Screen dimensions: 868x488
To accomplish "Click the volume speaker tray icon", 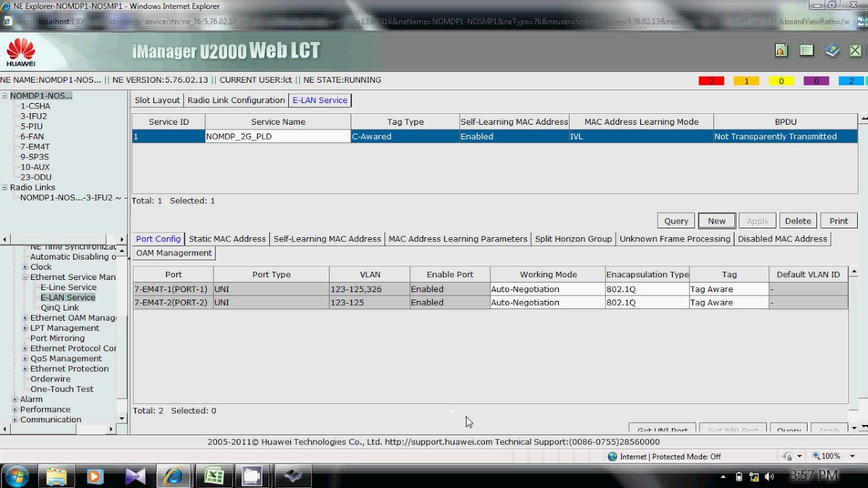I will pos(769,476).
